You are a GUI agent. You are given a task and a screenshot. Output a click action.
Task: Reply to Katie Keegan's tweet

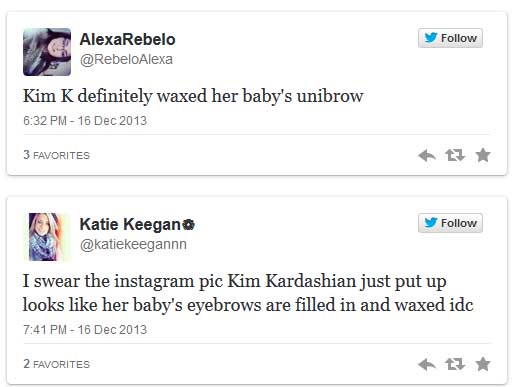427,364
